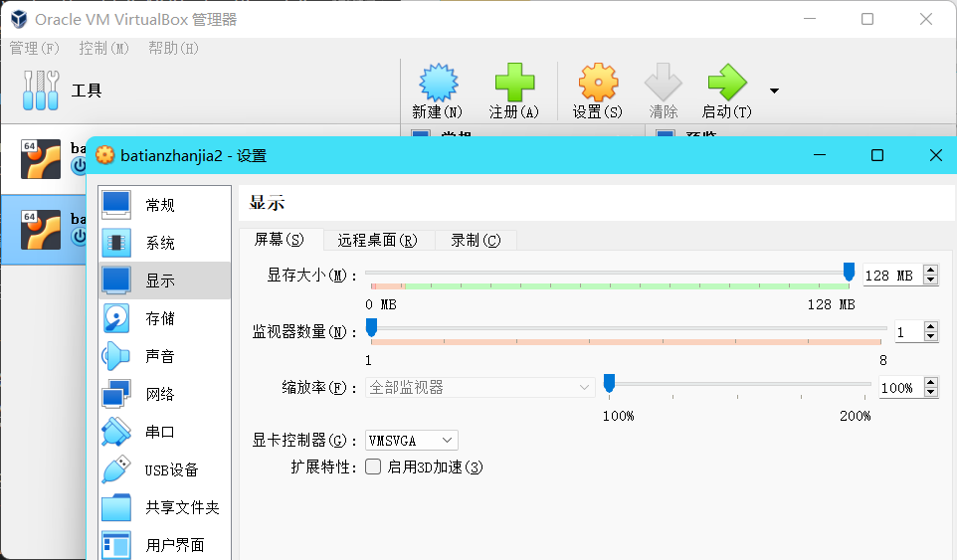The image size is (957, 560).
Task: Decrease scale factor with down stepper
Action: tap(931, 393)
